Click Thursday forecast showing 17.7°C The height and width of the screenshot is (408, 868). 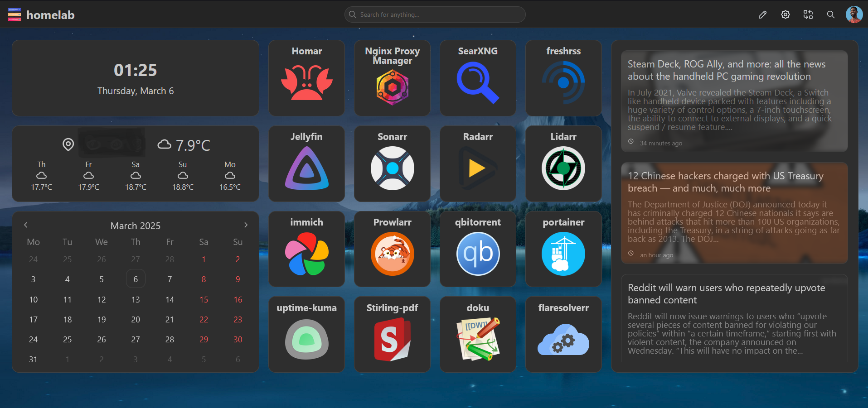point(41,175)
